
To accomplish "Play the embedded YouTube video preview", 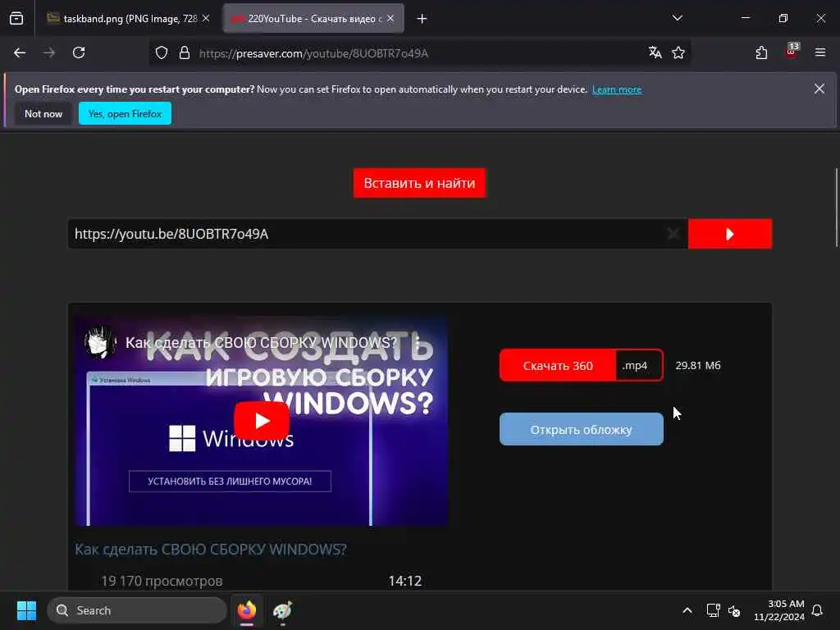I will click(262, 421).
